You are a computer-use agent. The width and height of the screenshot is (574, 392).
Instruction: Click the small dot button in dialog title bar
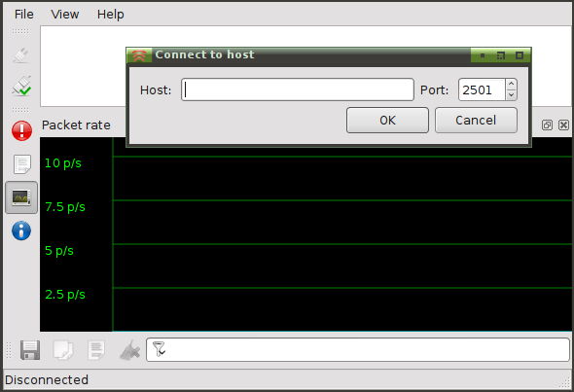click(483, 55)
